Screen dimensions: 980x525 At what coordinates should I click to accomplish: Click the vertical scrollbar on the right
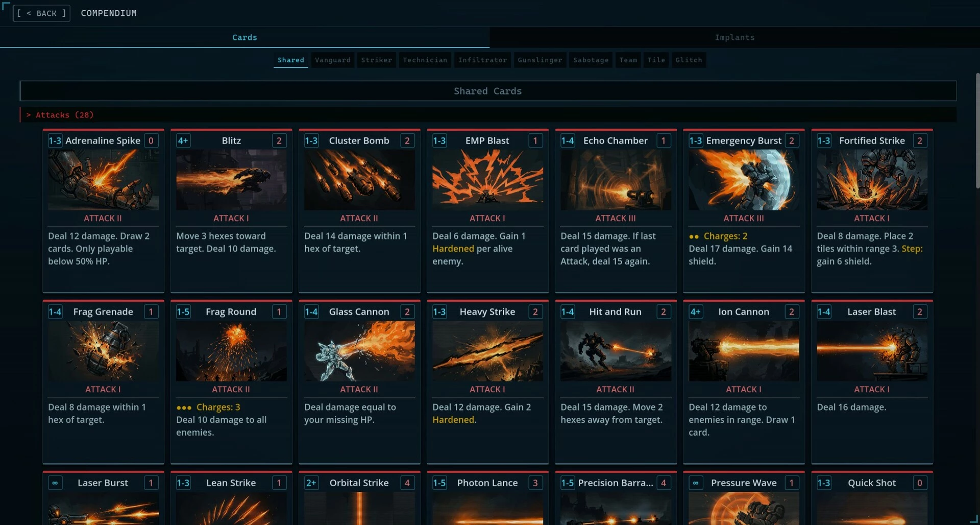(x=977, y=131)
